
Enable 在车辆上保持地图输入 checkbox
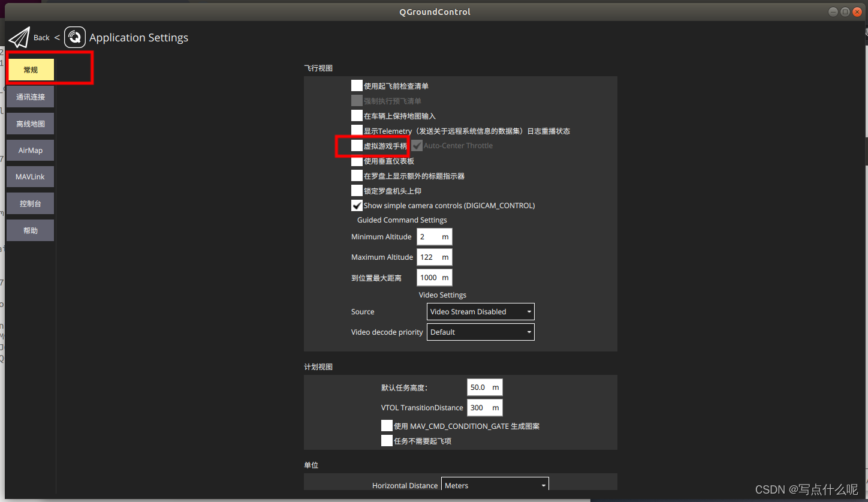click(x=357, y=116)
